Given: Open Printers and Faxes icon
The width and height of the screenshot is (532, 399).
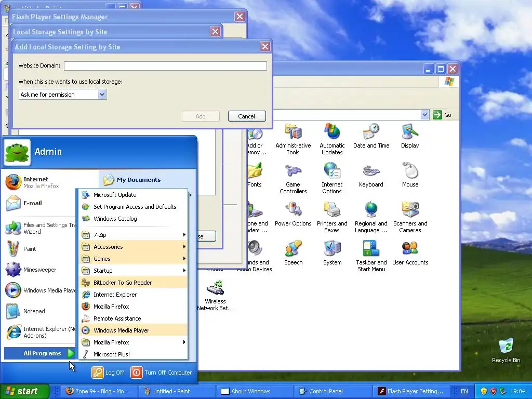Looking at the screenshot, I should pyautogui.click(x=332, y=217).
